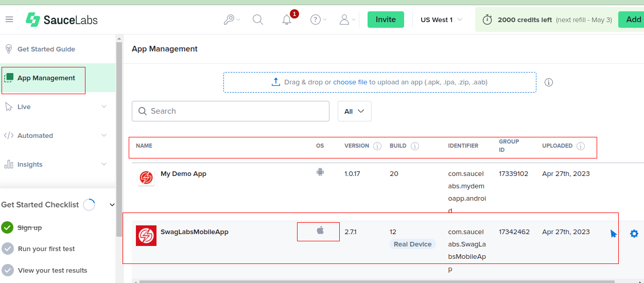Open the user account menu
The image size is (644, 283).
coord(347,20)
